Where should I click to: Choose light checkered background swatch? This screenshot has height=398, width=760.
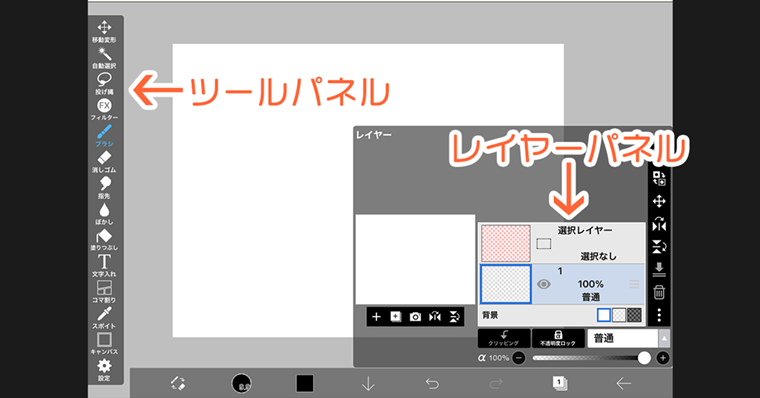pyautogui.click(x=619, y=315)
